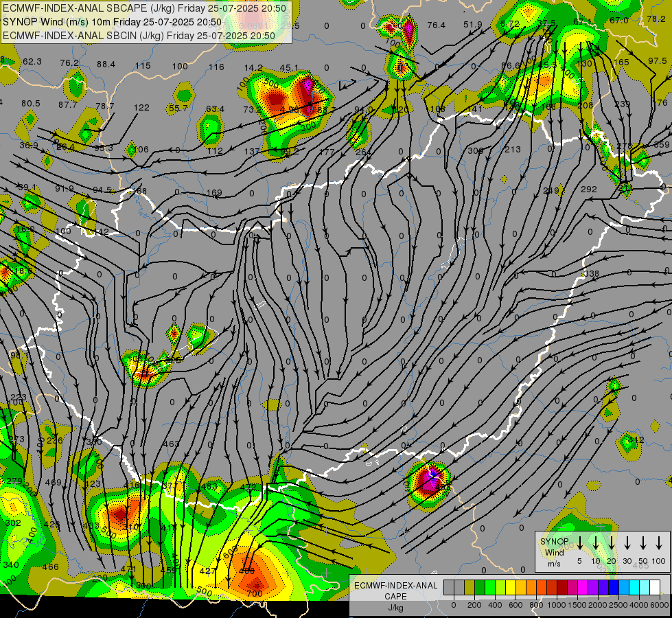
Task: Click the 122 value on the map
Action: pyautogui.click(x=141, y=108)
